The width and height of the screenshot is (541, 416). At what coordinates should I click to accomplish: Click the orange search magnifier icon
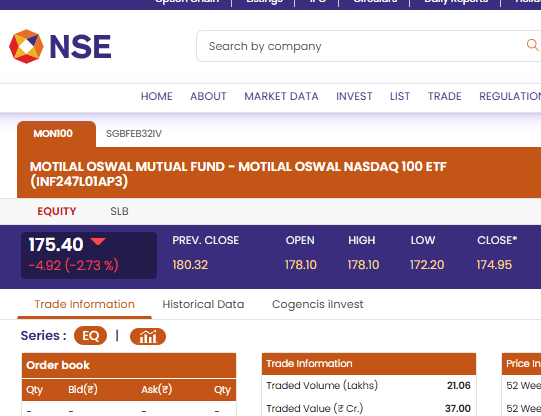click(532, 45)
